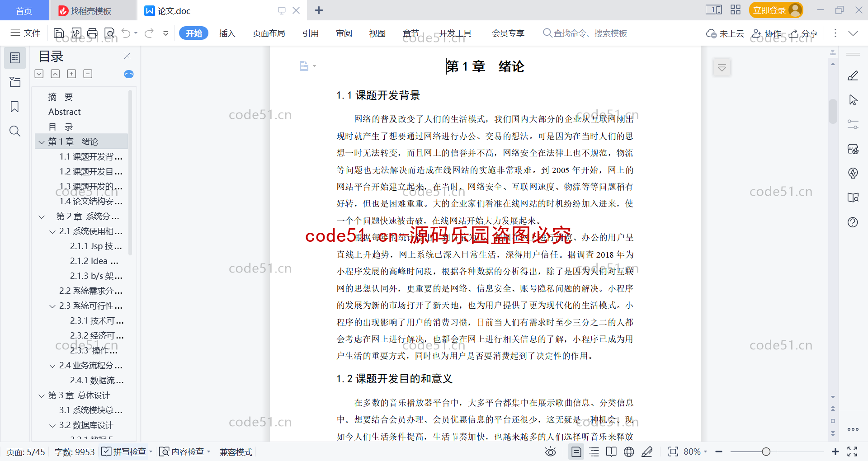The width and height of the screenshot is (868, 461).
Task: Switch to web layout globe icon
Action: click(629, 452)
